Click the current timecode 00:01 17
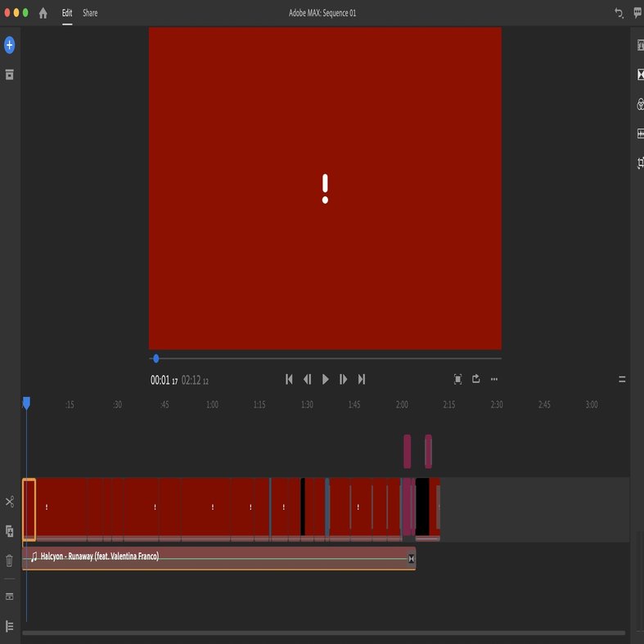 [164, 381]
